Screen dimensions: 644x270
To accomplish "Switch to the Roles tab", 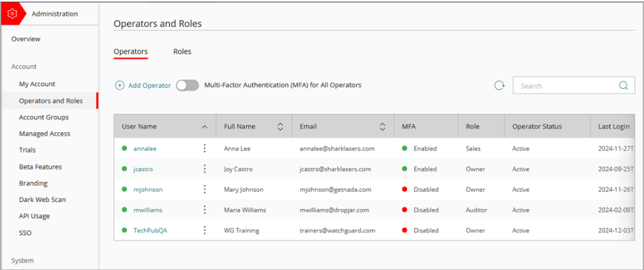I will pos(182,52).
